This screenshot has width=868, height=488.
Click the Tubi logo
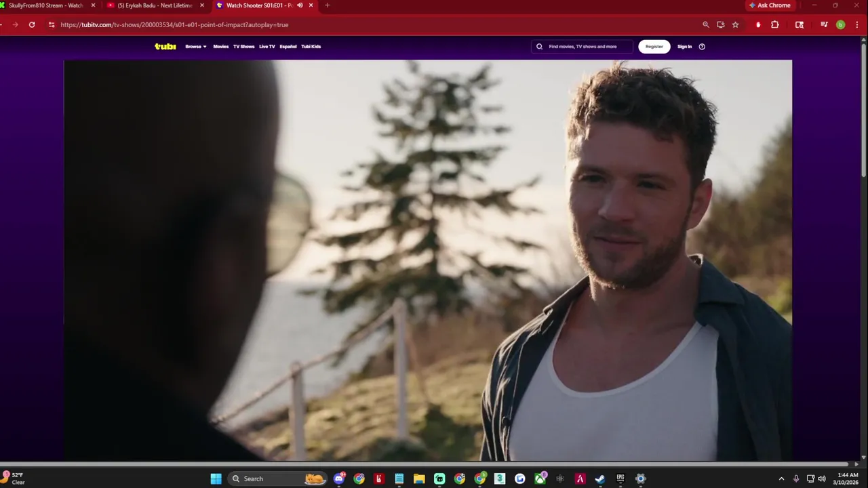click(x=165, y=47)
